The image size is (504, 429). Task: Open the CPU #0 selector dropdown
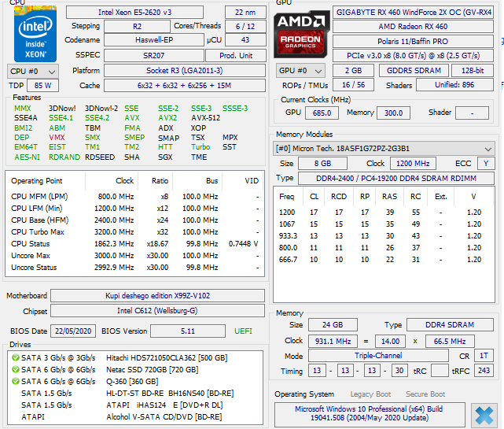pyautogui.click(x=33, y=71)
